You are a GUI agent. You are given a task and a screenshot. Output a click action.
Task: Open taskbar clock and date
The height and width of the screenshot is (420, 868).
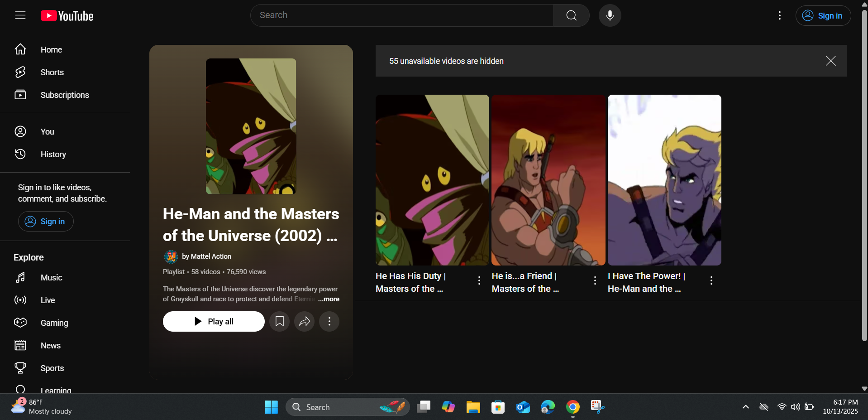840,407
